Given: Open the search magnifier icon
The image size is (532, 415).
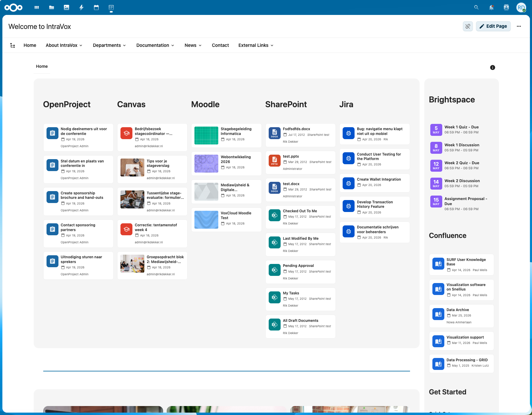Looking at the screenshot, I should click(476, 7).
